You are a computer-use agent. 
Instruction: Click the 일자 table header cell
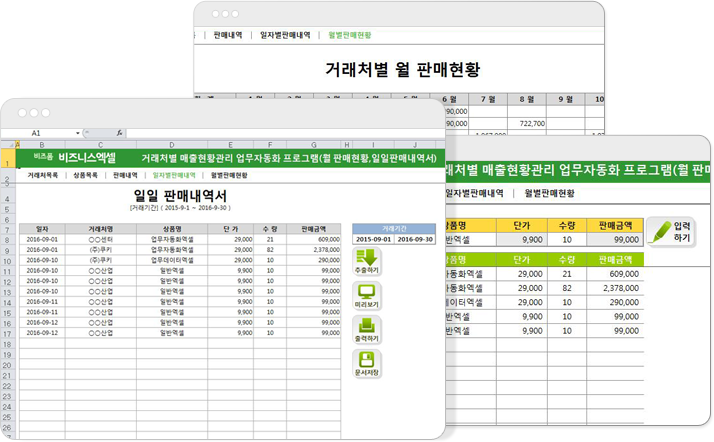(x=42, y=229)
